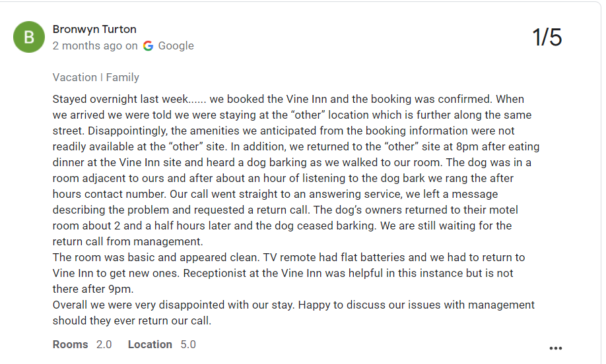Click the Google G logo icon
606x364 pixels.
click(148, 45)
